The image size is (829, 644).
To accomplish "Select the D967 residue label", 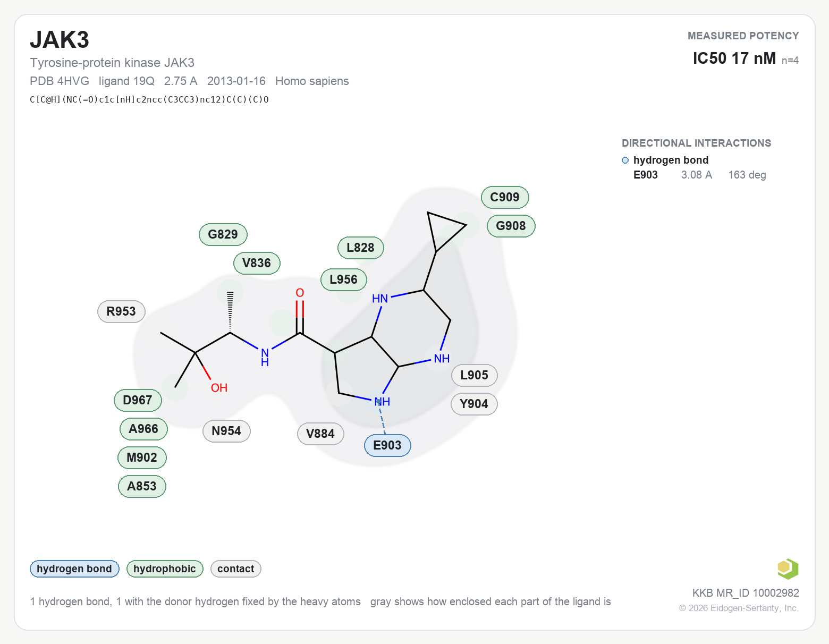I will tap(138, 400).
